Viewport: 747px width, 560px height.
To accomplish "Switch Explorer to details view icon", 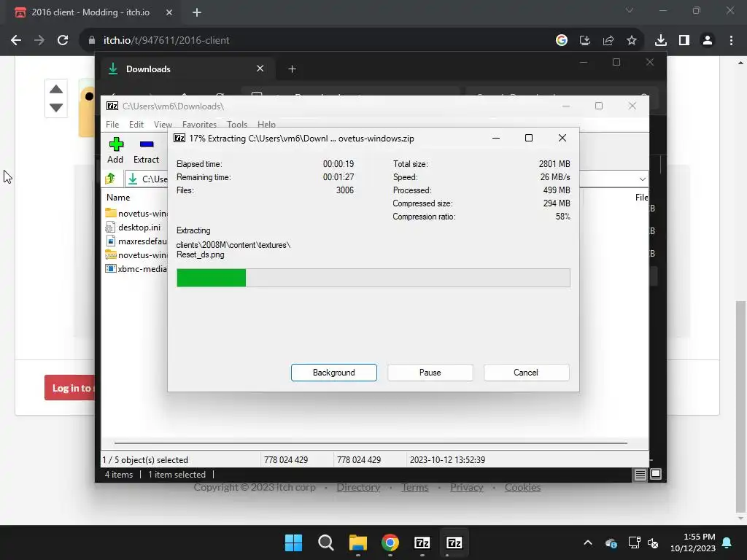I will [640, 474].
